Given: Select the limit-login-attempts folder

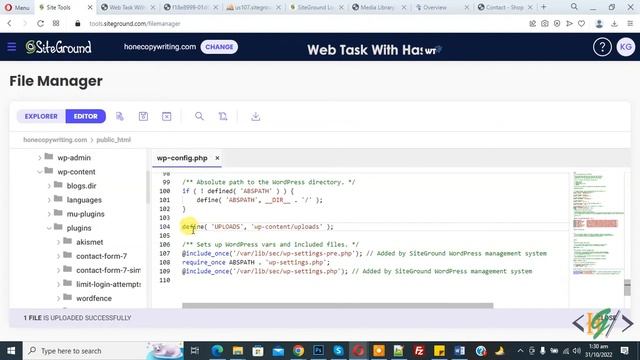Looking at the screenshot, I should (108, 284).
